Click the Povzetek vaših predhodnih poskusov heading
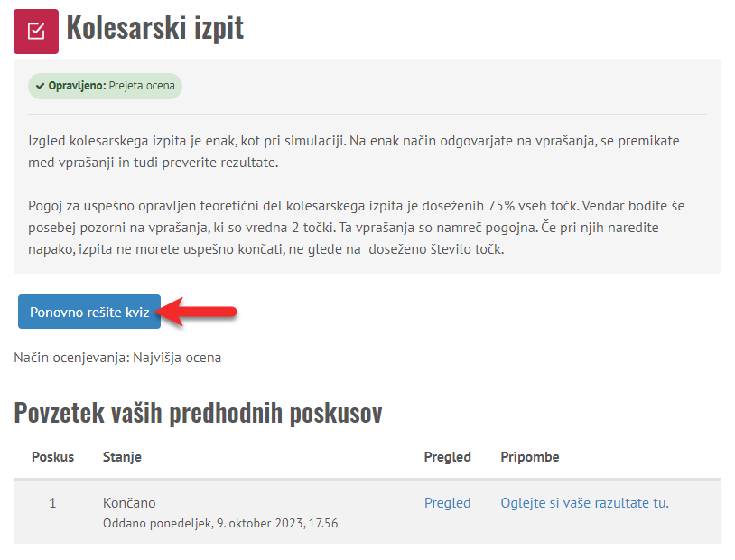Image resolution: width=735 pixels, height=560 pixels. coord(198,413)
